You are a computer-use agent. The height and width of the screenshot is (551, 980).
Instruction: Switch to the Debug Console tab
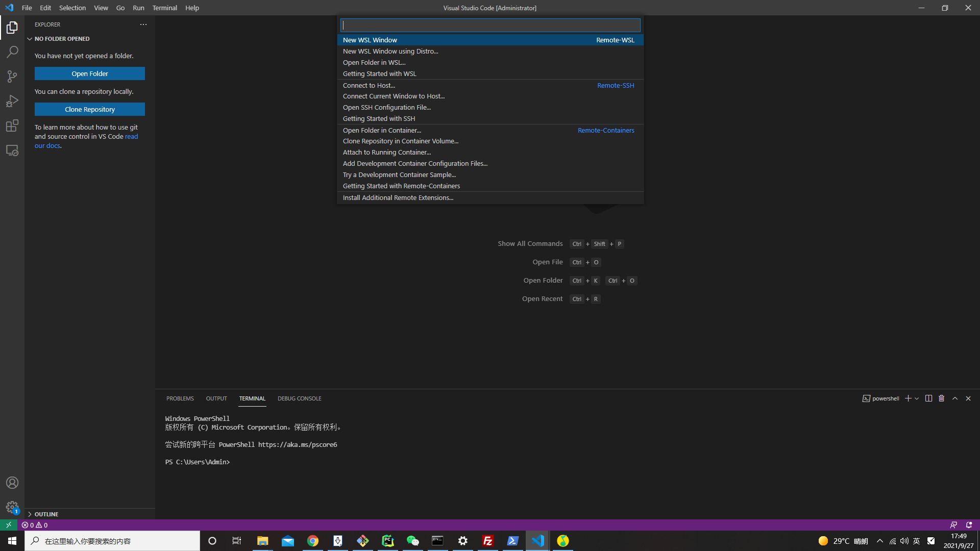299,398
